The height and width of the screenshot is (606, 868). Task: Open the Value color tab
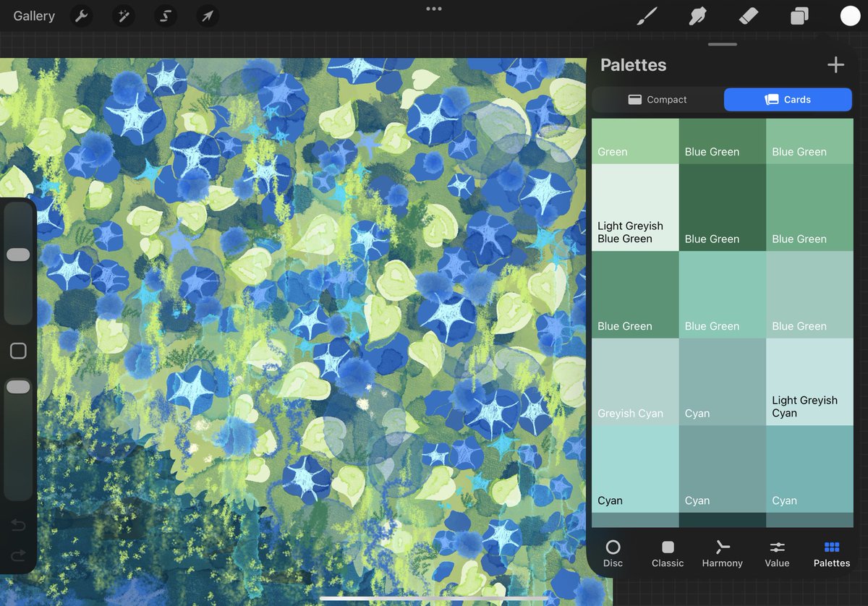[x=778, y=553]
